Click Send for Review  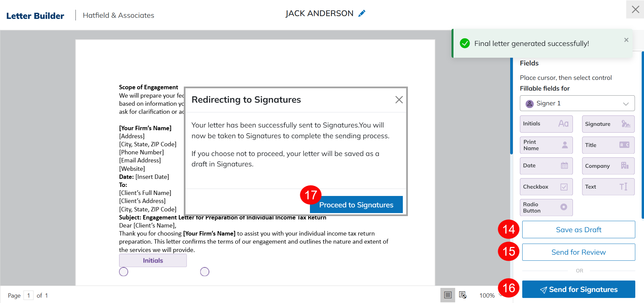click(578, 252)
